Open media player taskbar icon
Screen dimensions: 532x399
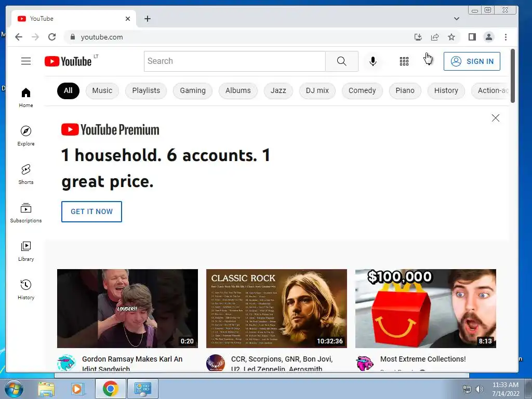pyautogui.click(x=77, y=389)
